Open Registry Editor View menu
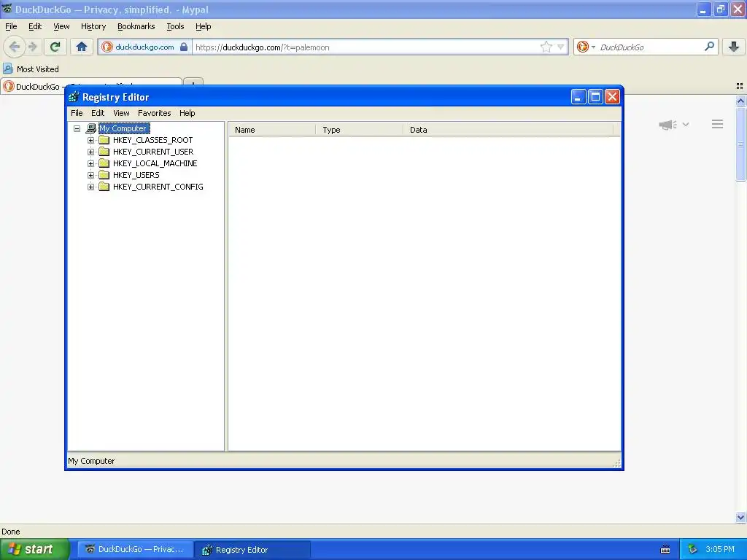Screen dimensions: 747x560 click(x=121, y=113)
